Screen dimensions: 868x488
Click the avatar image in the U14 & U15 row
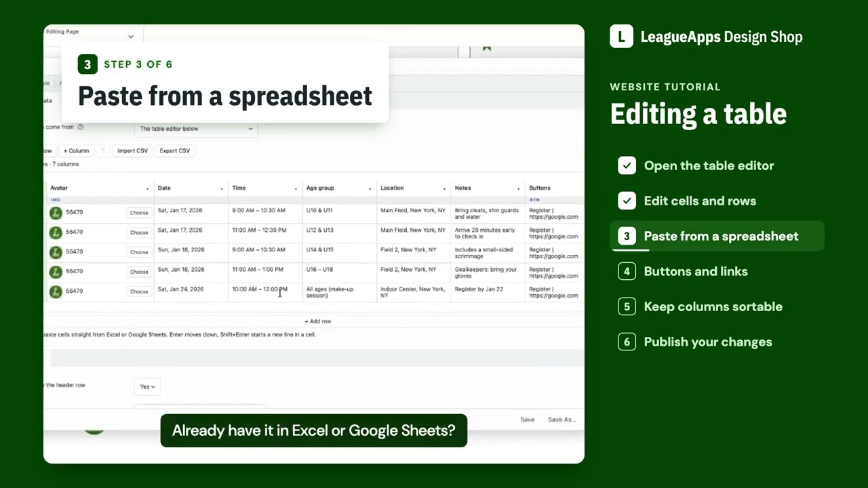click(56, 252)
